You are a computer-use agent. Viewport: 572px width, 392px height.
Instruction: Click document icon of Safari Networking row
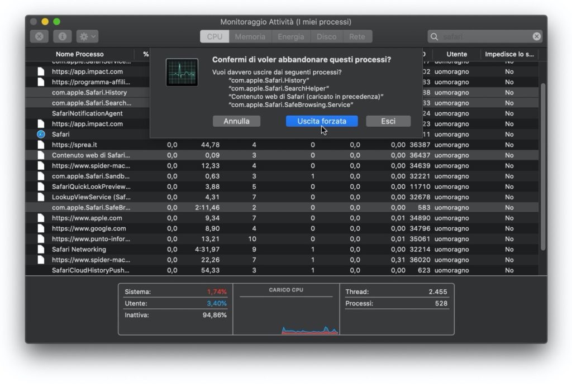[x=41, y=250]
